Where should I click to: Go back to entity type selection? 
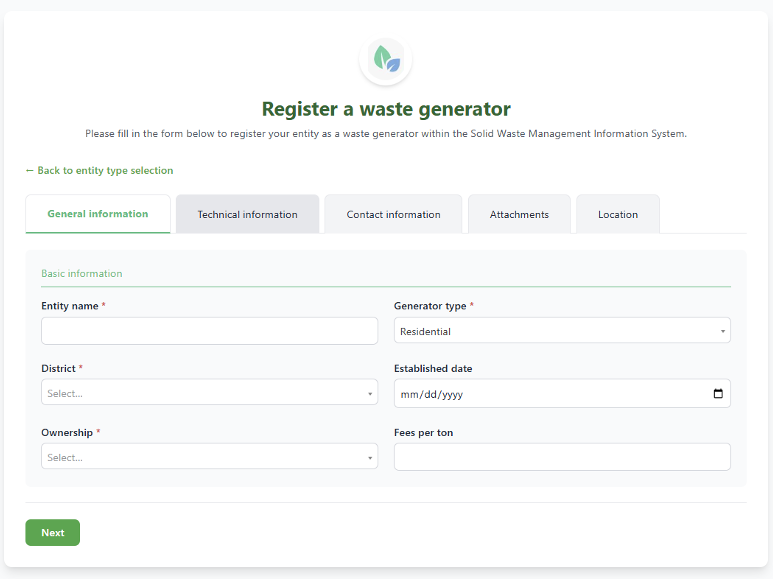click(100, 170)
